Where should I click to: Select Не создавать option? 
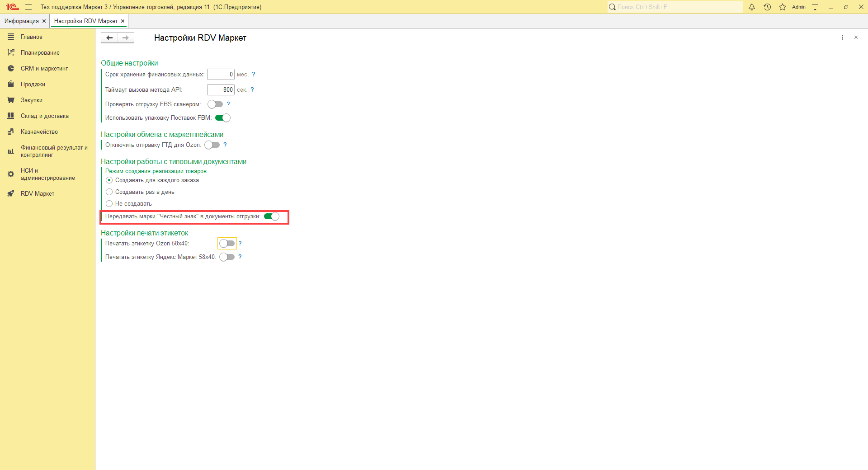129,203
